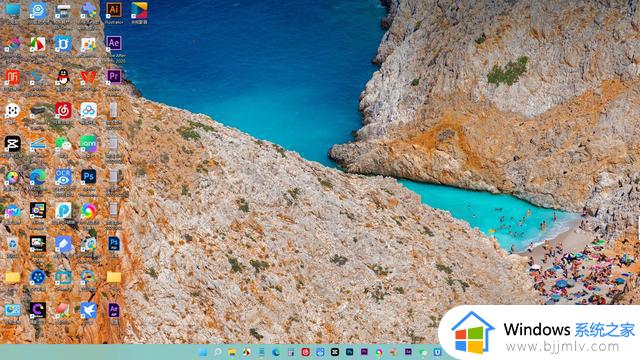This screenshot has width=640, height=360.
Task: Select the blue pen-tip desktop icon
Action: click(x=63, y=244)
